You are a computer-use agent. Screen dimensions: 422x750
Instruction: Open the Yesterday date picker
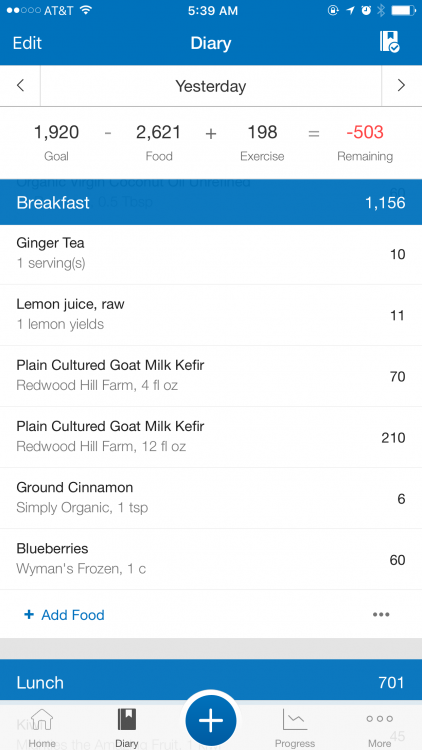click(211, 86)
